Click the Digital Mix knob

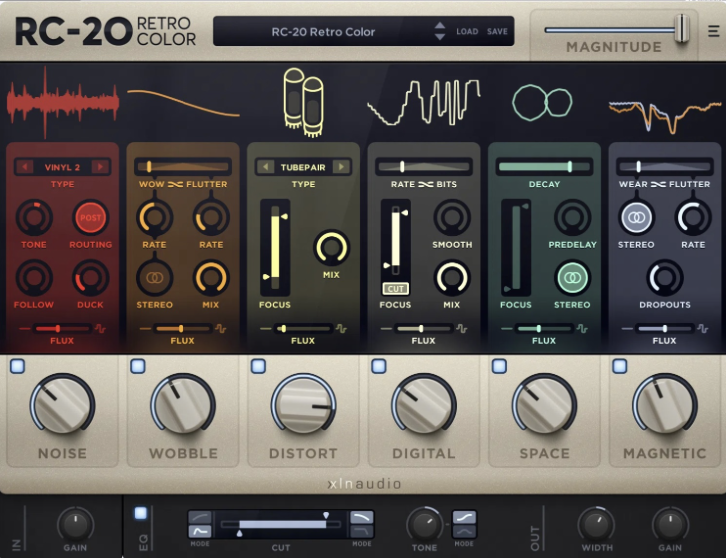coord(452,278)
